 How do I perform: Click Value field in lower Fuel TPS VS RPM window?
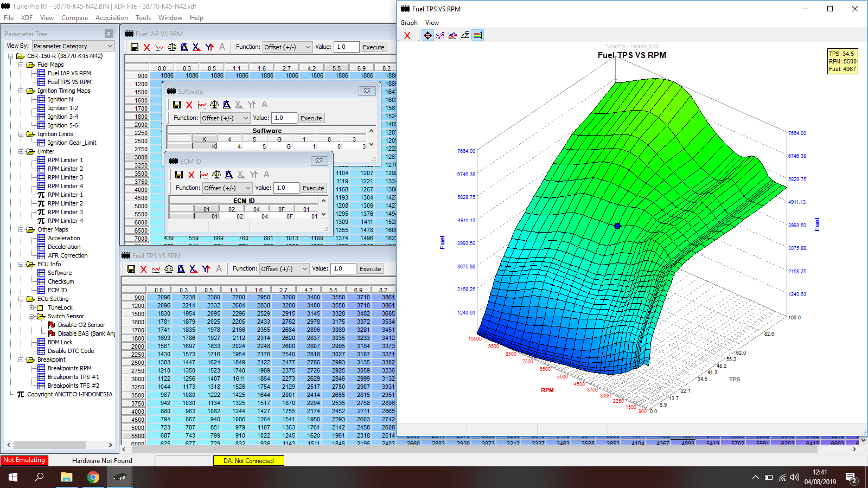coord(343,269)
